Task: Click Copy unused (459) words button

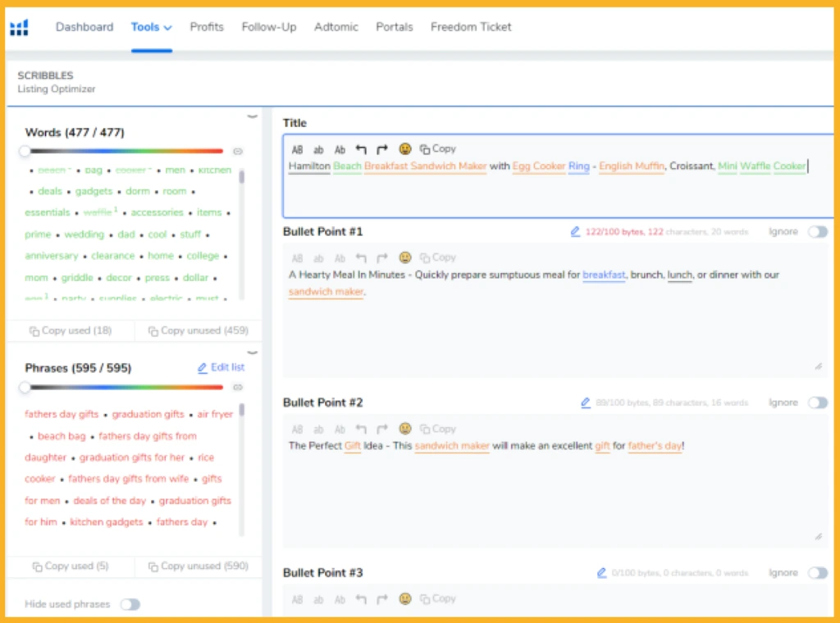Action: click(197, 330)
